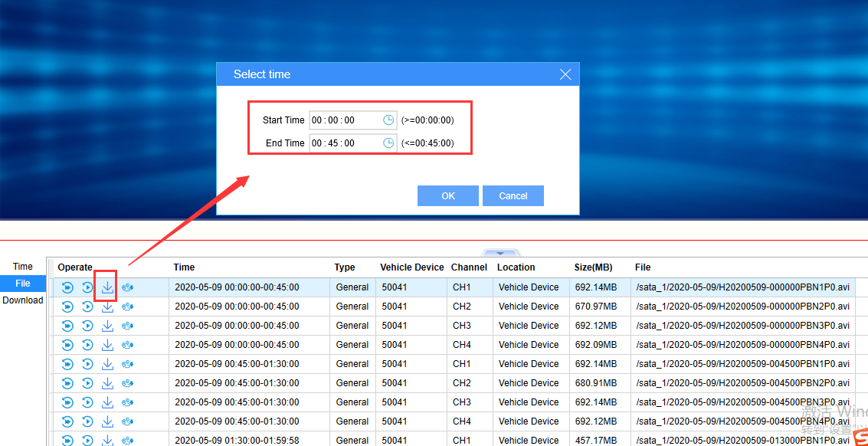Cancel the Select time dialog

(x=513, y=196)
